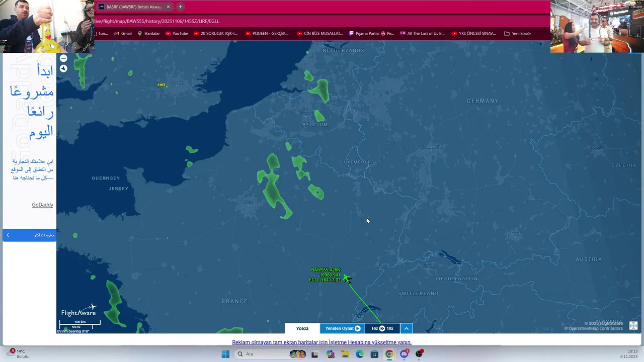Open File Explorer from taskbar
The height and width of the screenshot is (362, 644).
(x=345, y=354)
